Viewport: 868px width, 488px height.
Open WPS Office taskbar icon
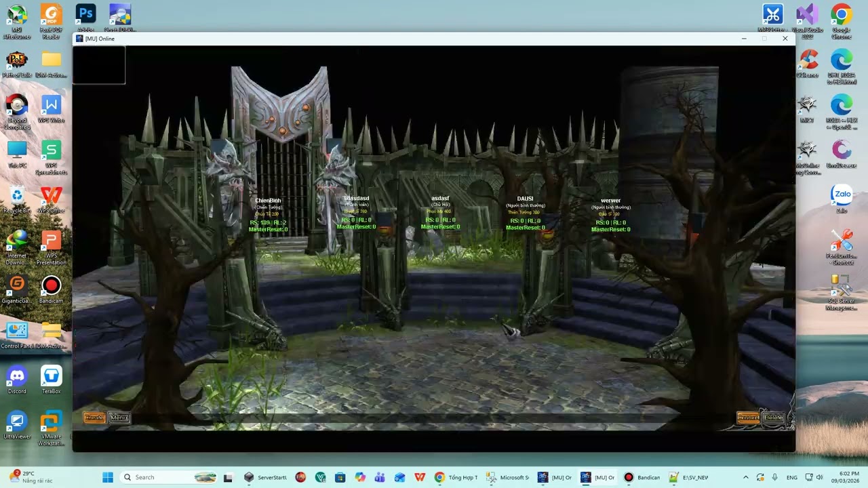coord(419,477)
